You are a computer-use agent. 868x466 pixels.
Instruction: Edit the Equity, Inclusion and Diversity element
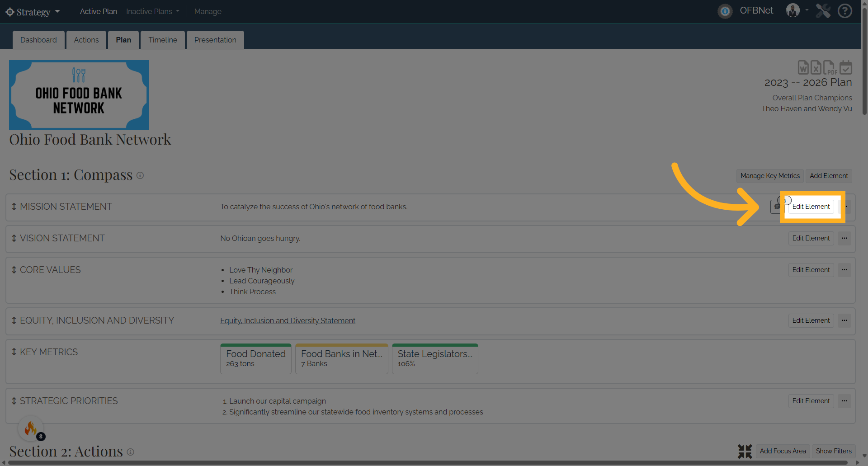click(811, 320)
